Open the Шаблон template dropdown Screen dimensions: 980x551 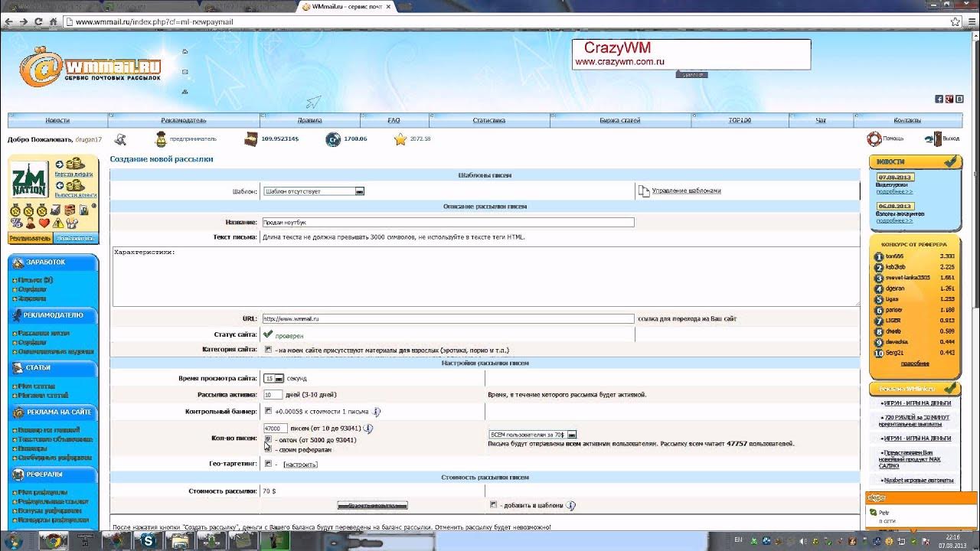(x=313, y=191)
